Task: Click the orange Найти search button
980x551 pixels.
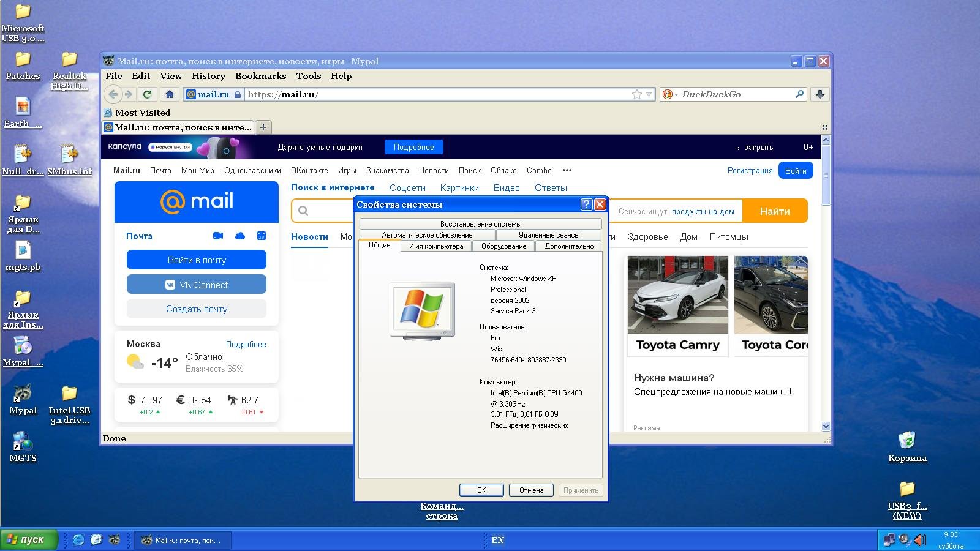Action: pyautogui.click(x=775, y=211)
